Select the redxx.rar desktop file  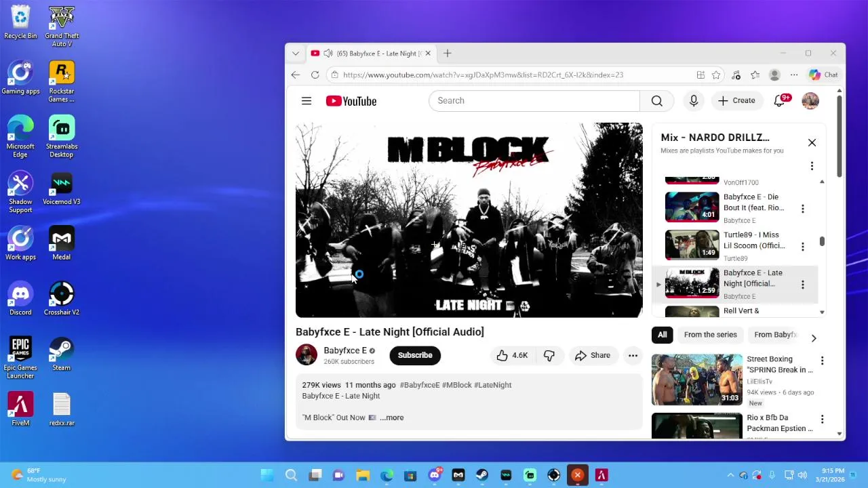[x=62, y=410]
